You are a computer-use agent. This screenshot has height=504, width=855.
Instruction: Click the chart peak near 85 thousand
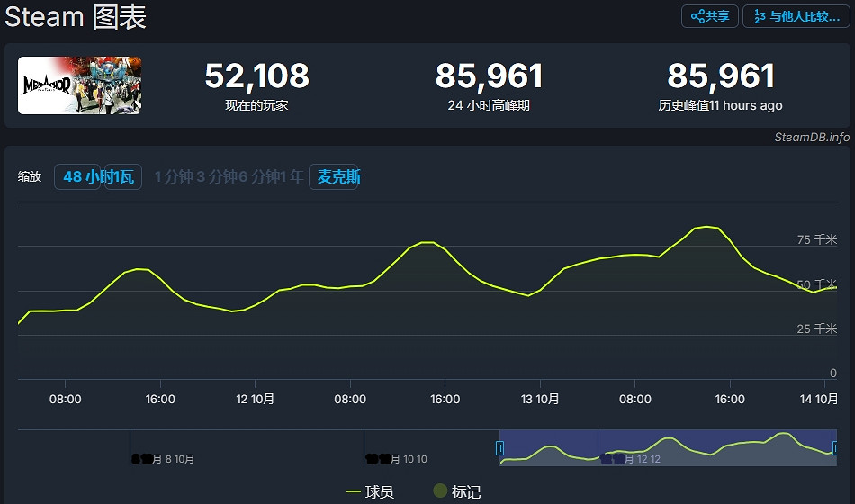pos(706,227)
